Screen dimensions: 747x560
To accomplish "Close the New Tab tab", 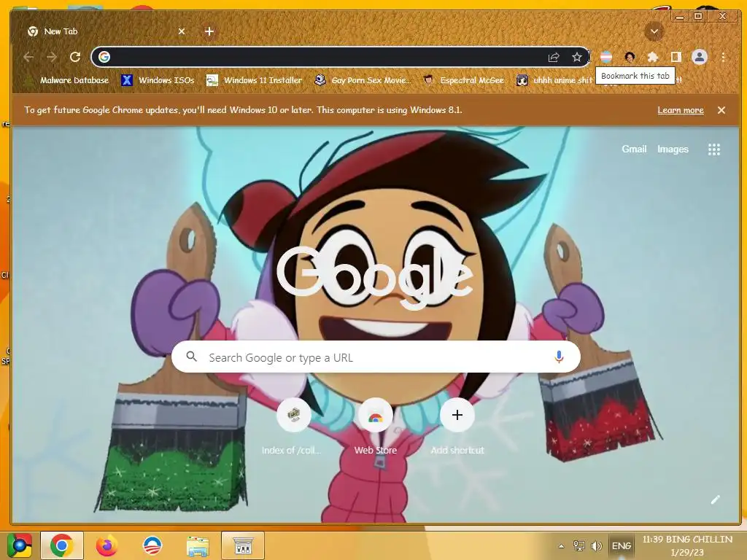I will [x=182, y=31].
